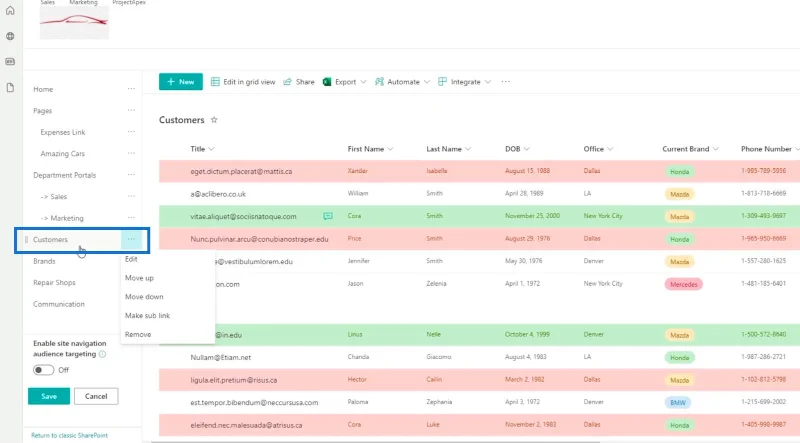Open item Nullam@Etiam.net
Screen dimensions: 800x443
(x=221, y=357)
